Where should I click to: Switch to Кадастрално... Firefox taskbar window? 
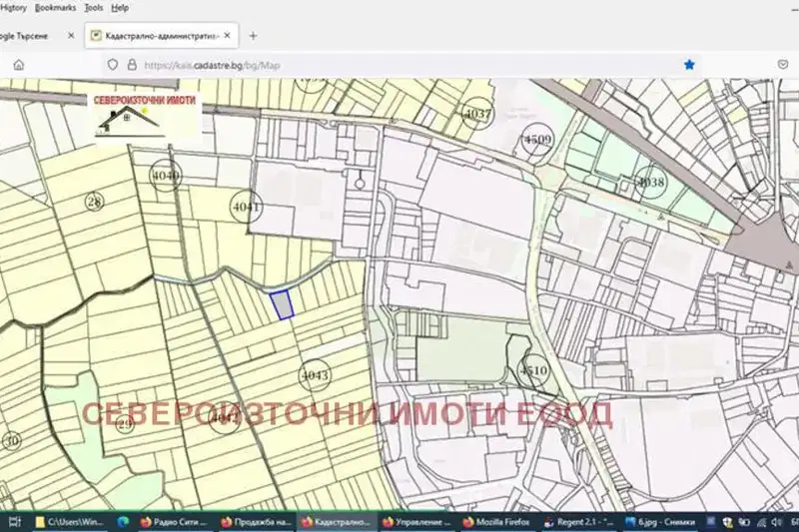pos(337,522)
